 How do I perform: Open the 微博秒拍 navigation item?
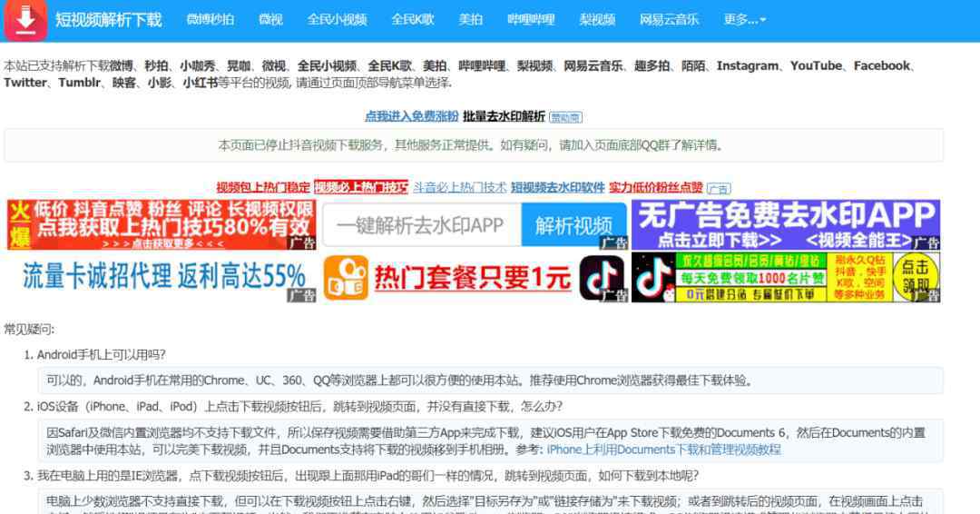pos(210,19)
